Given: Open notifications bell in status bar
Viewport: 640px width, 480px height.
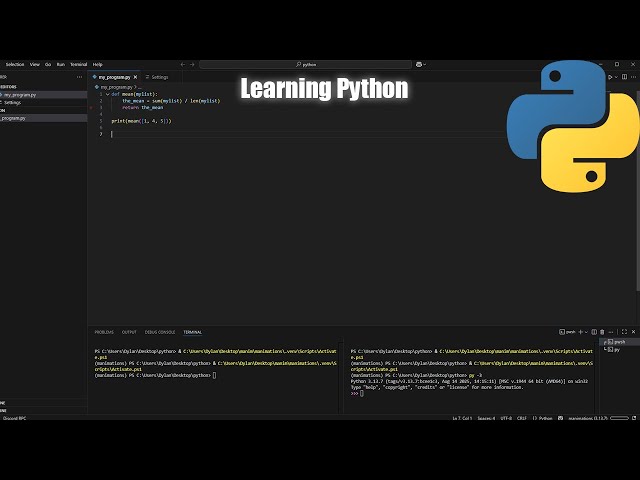Looking at the screenshot, I should [x=634, y=418].
